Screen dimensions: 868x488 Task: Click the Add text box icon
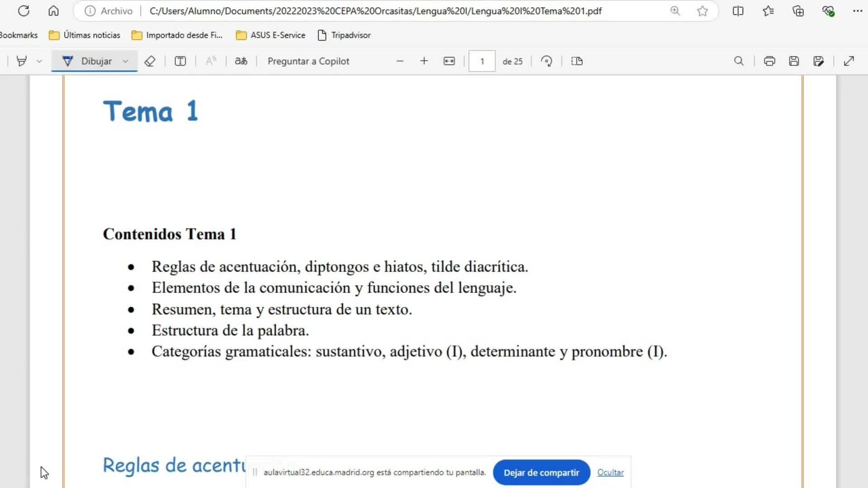(180, 61)
